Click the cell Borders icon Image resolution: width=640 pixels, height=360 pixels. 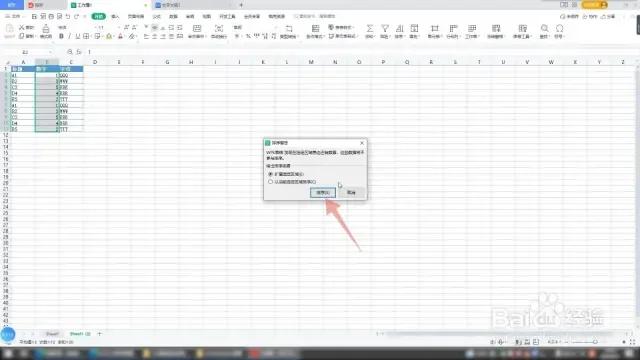click(86, 36)
